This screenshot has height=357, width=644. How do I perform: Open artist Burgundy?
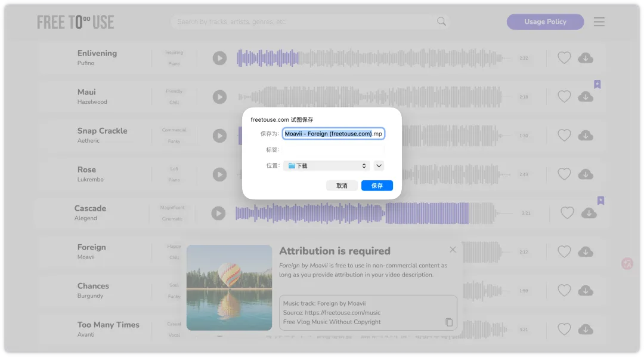coord(90,296)
